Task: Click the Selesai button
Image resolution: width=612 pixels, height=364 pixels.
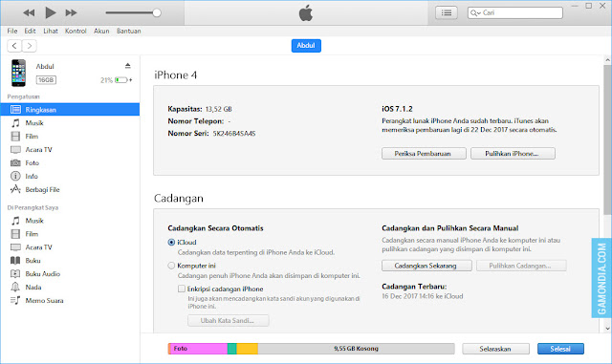Action: click(x=560, y=349)
